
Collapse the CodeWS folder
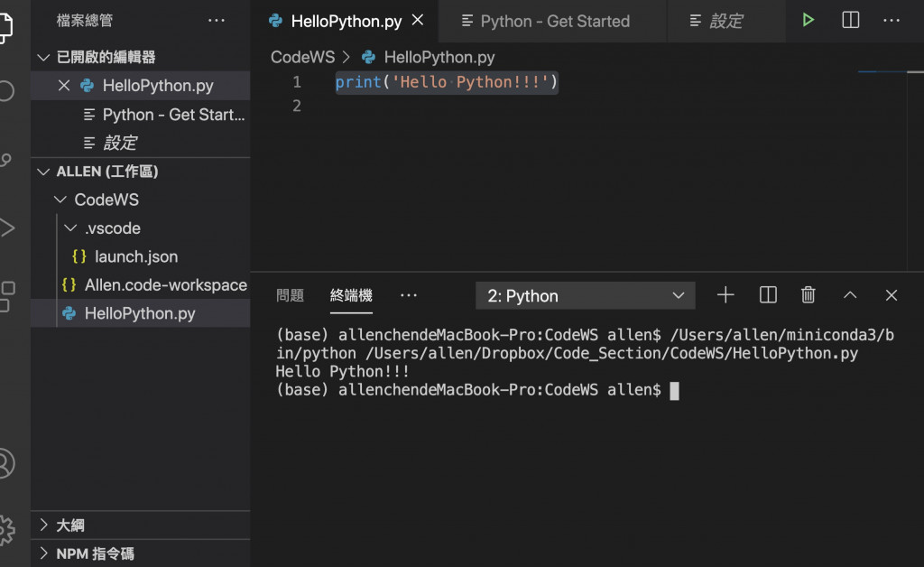pyautogui.click(x=60, y=200)
